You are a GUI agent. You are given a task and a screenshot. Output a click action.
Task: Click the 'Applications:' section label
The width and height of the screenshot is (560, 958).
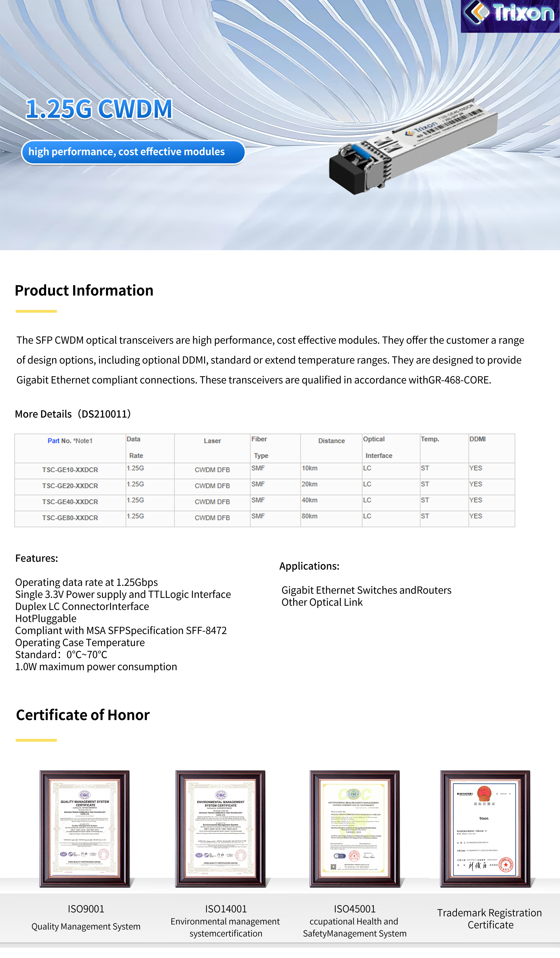pos(309,567)
